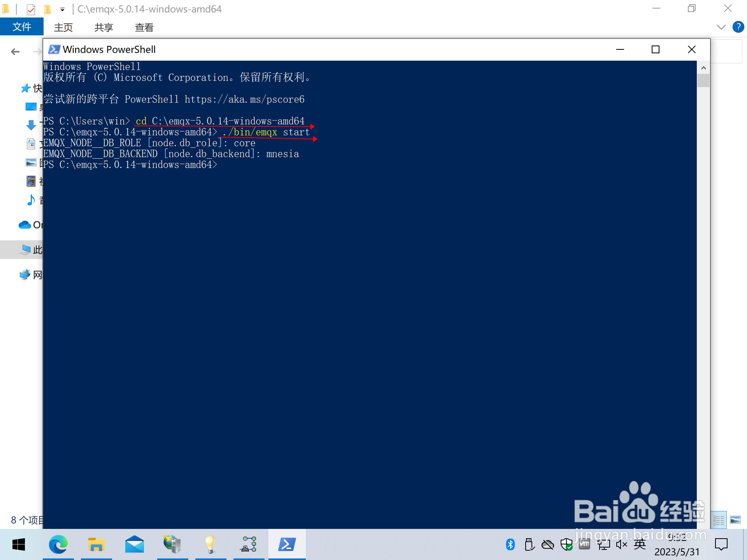The height and width of the screenshot is (560, 747).
Task: Click the PowerShell title bar icon
Action: point(54,49)
